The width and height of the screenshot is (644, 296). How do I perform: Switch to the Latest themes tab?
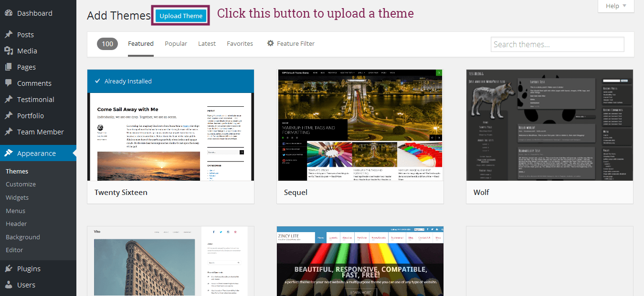207,43
